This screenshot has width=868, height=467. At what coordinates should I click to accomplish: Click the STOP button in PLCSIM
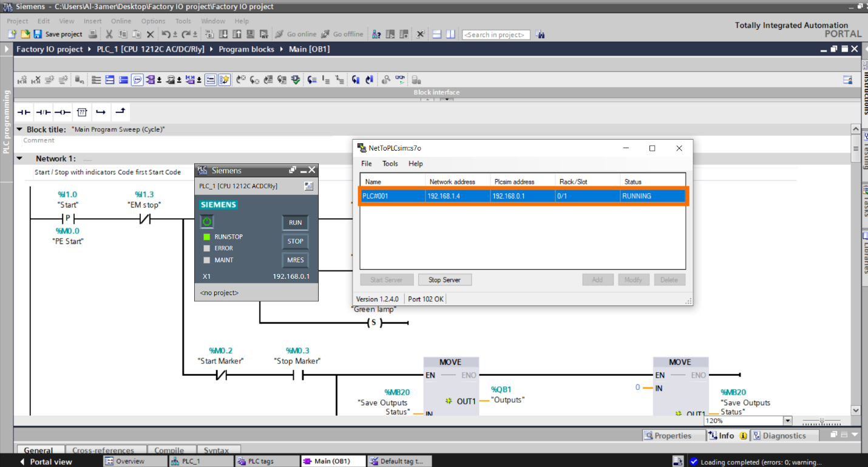click(295, 241)
